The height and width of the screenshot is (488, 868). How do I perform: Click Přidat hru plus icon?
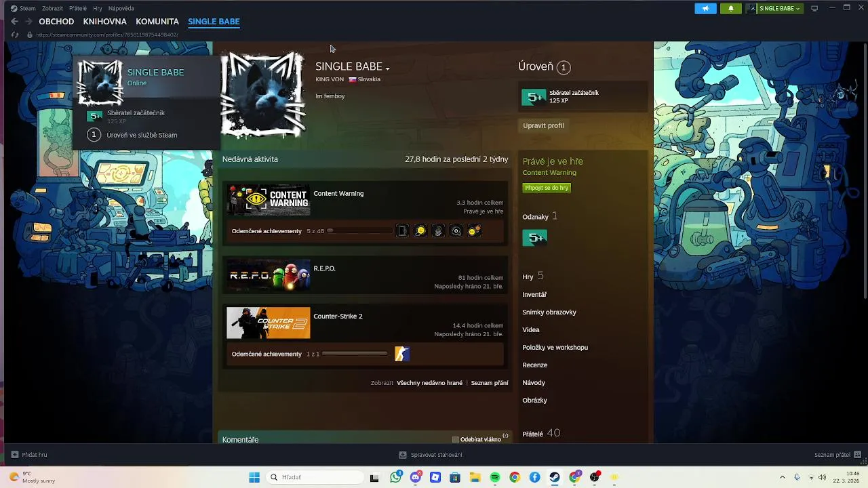(x=15, y=455)
